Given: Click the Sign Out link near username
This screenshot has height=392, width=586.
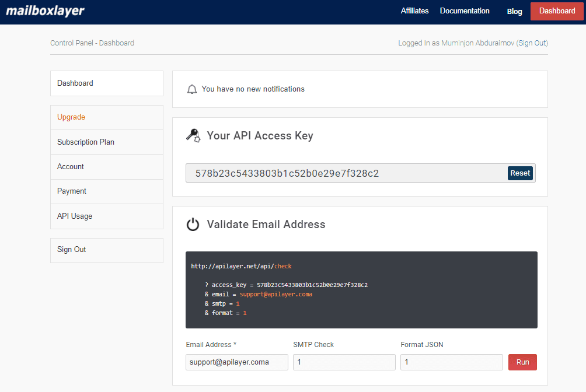Looking at the screenshot, I should (532, 43).
